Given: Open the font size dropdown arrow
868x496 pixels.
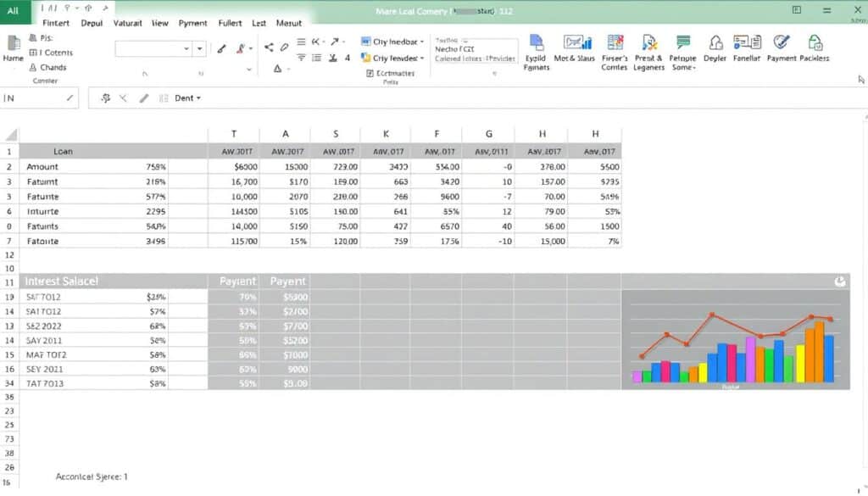Looking at the screenshot, I should click(200, 48).
